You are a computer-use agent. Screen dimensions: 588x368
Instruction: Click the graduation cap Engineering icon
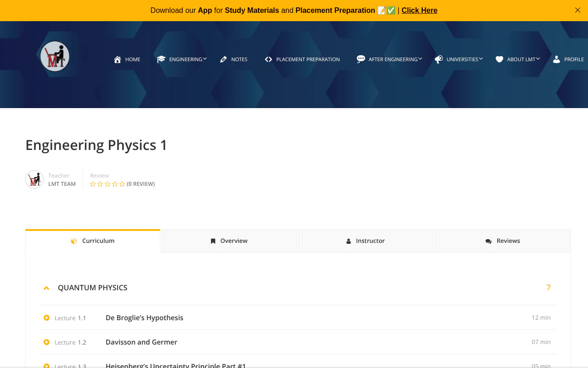(x=161, y=59)
